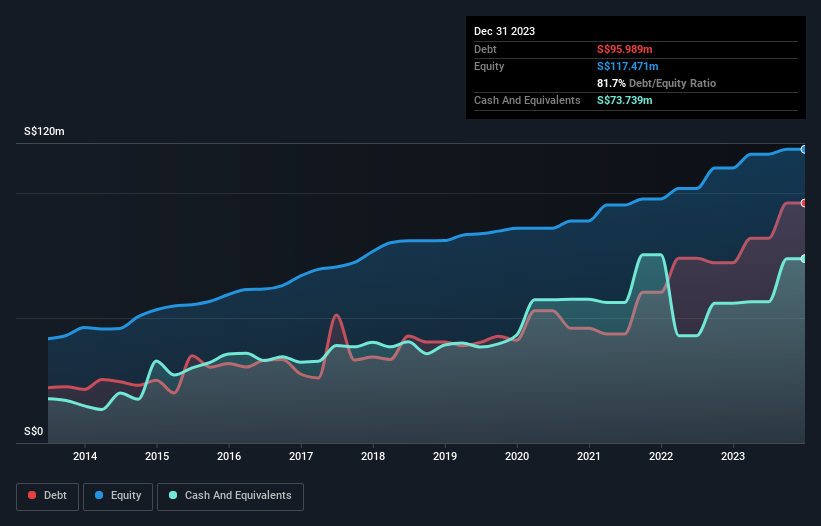Toggle the Debt series legend button
Viewport: 821px width, 526px height.
48,496
